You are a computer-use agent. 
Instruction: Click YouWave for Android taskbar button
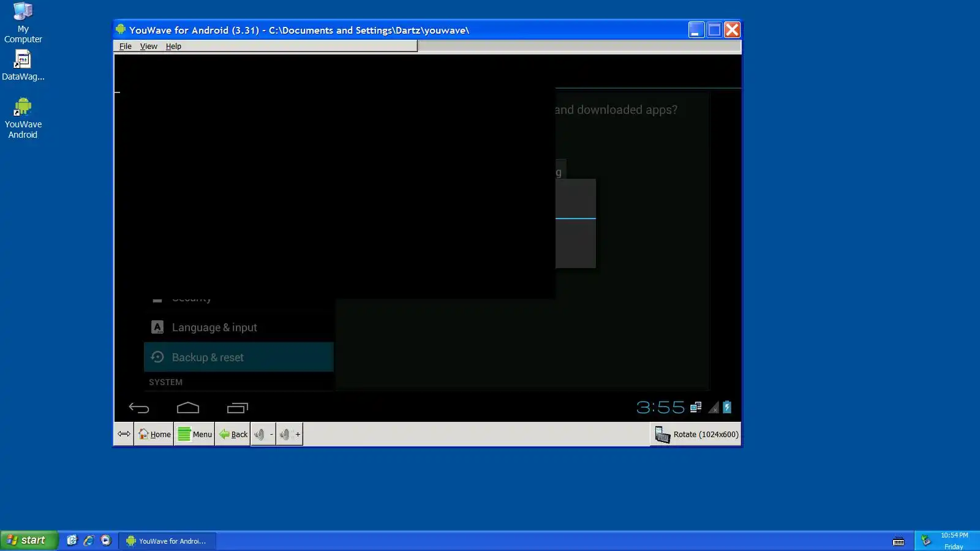click(167, 541)
